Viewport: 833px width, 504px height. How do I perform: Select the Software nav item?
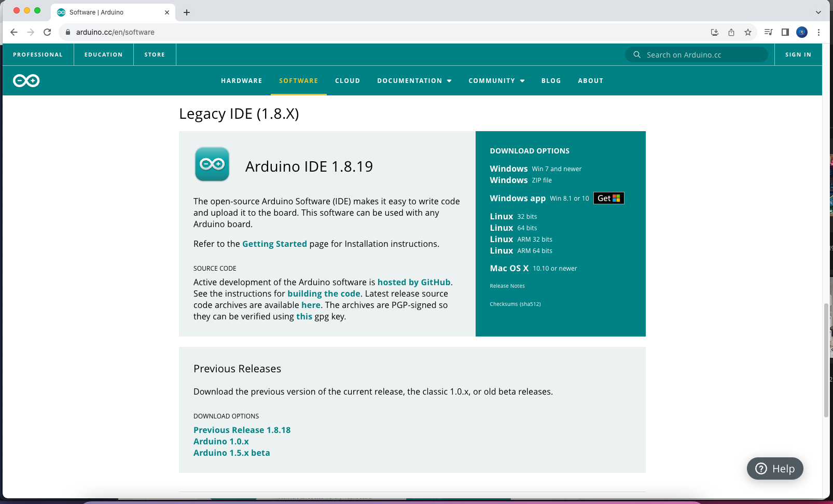pos(299,81)
